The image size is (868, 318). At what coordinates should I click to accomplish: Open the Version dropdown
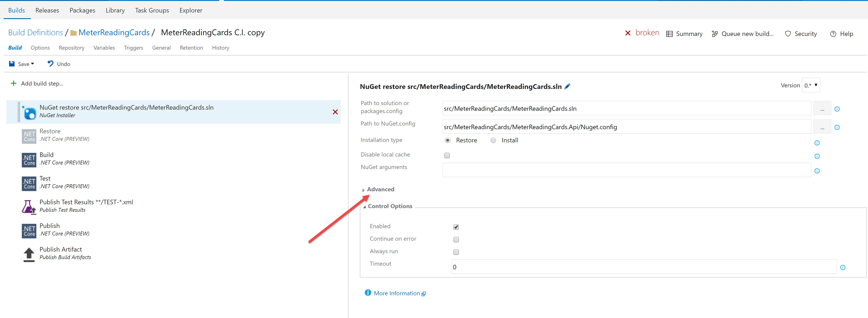pyautogui.click(x=811, y=85)
